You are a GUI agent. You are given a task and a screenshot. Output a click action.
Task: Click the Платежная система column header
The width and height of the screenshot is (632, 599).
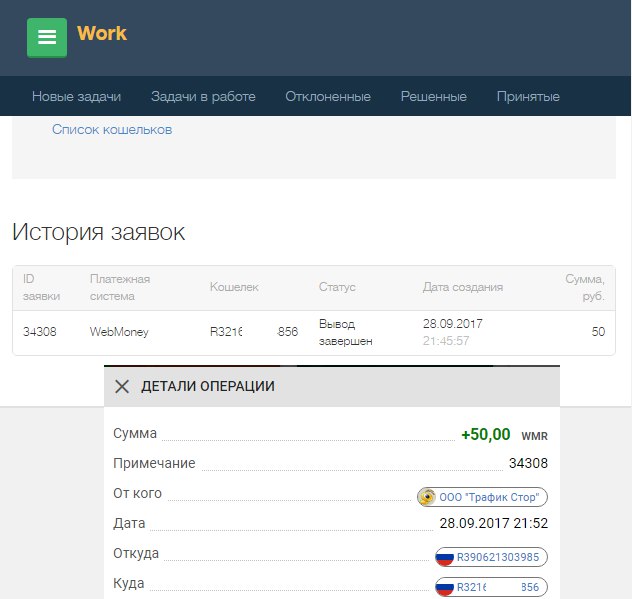pyautogui.click(x=120, y=287)
